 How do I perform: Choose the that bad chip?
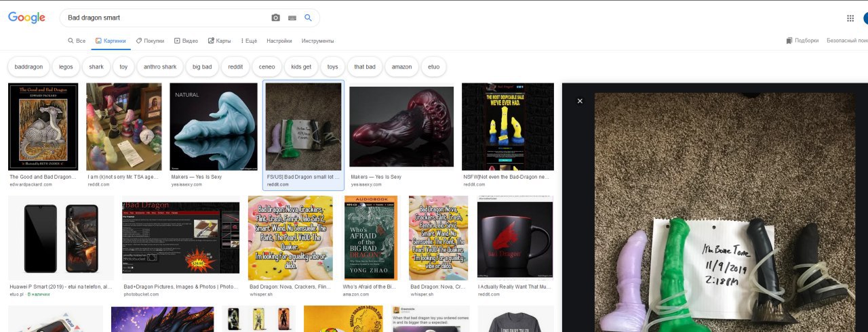pos(365,67)
